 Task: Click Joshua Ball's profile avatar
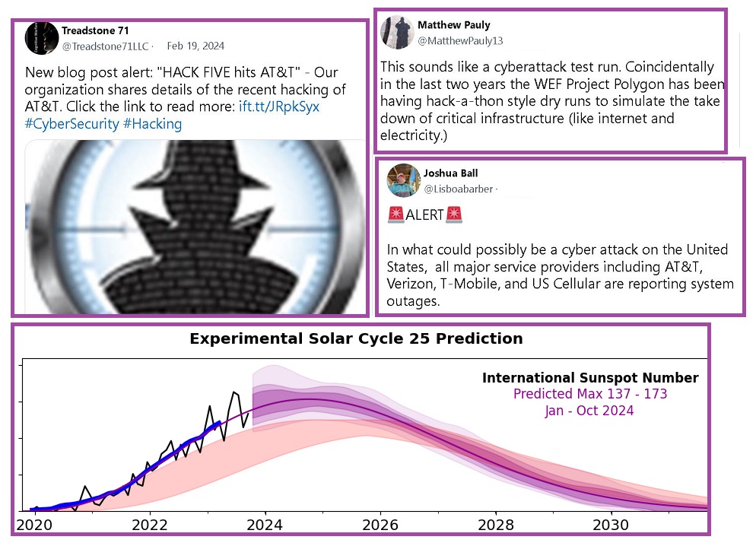pos(402,179)
